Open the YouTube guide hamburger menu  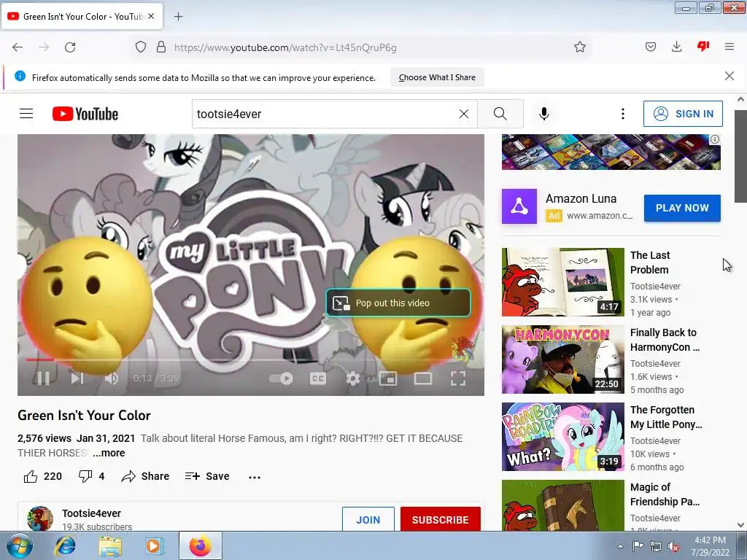[x=26, y=114]
